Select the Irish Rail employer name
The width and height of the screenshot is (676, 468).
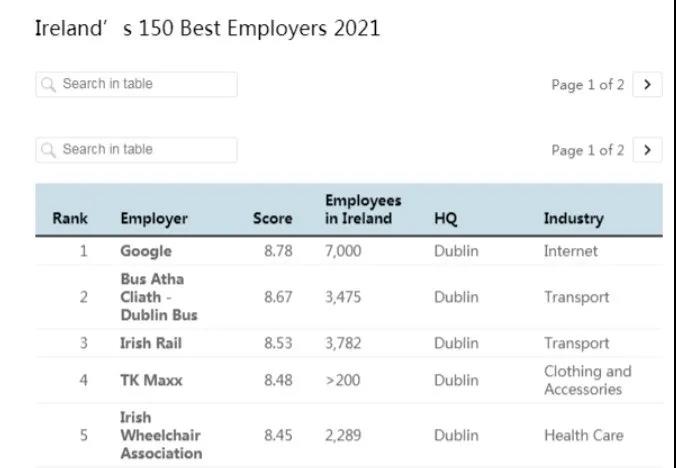pos(150,343)
